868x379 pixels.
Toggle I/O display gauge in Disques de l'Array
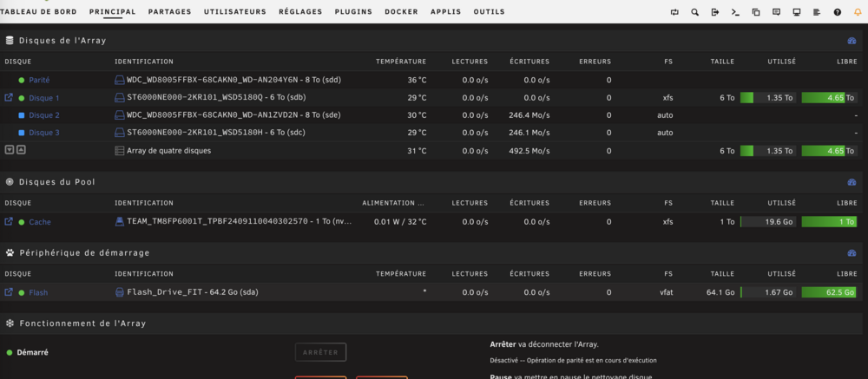[852, 41]
